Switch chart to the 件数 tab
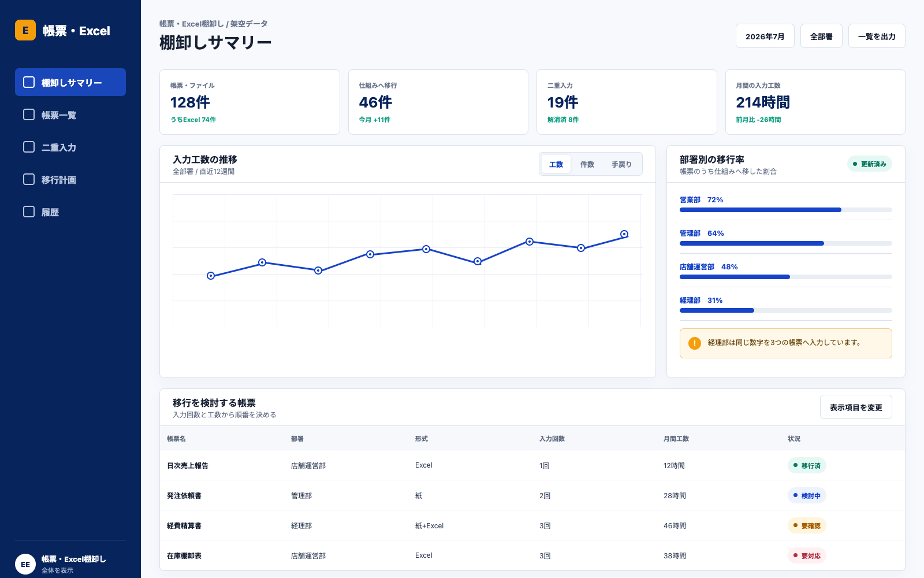This screenshot has height=578, width=924. [587, 164]
